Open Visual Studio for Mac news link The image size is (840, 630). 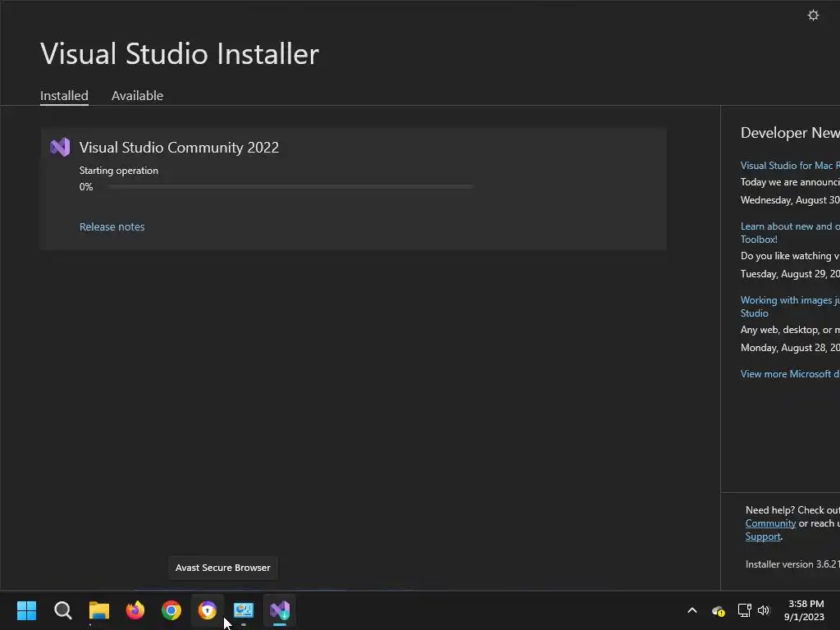coord(790,166)
